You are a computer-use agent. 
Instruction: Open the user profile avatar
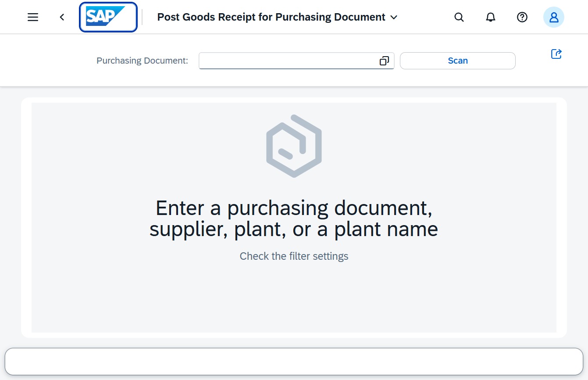(x=554, y=17)
